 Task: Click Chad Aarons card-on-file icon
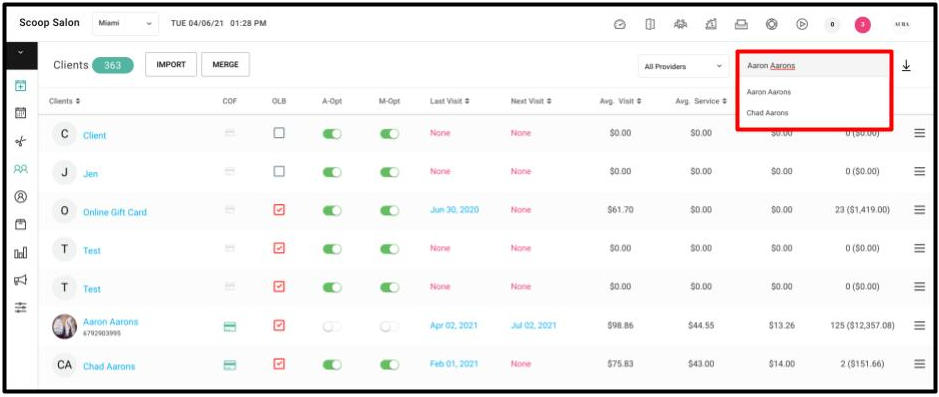[x=229, y=365]
